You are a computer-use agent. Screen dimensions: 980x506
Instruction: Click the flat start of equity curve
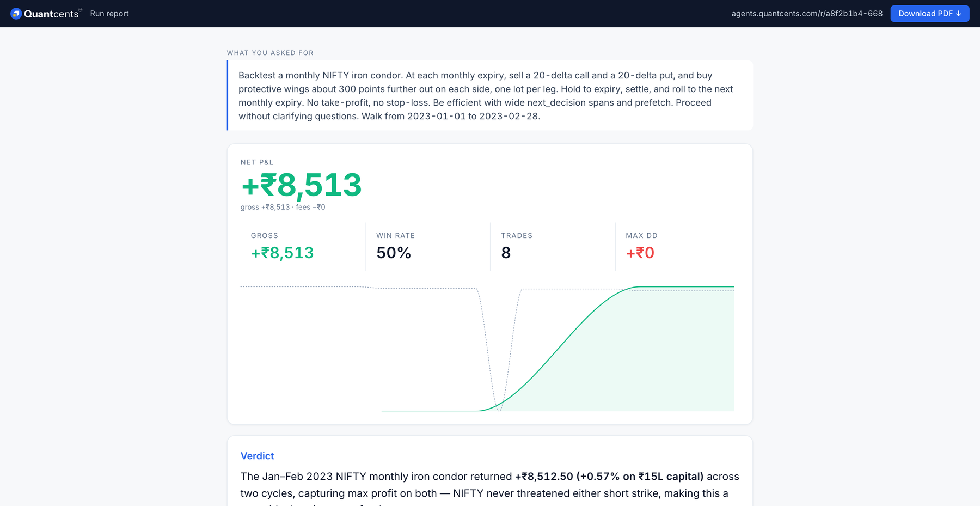[x=430, y=411]
